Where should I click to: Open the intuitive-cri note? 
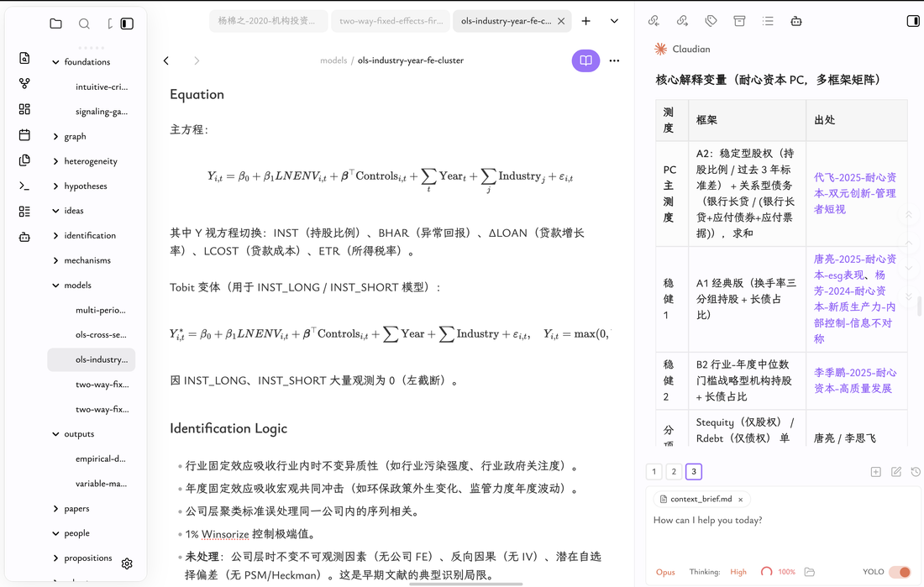click(102, 86)
